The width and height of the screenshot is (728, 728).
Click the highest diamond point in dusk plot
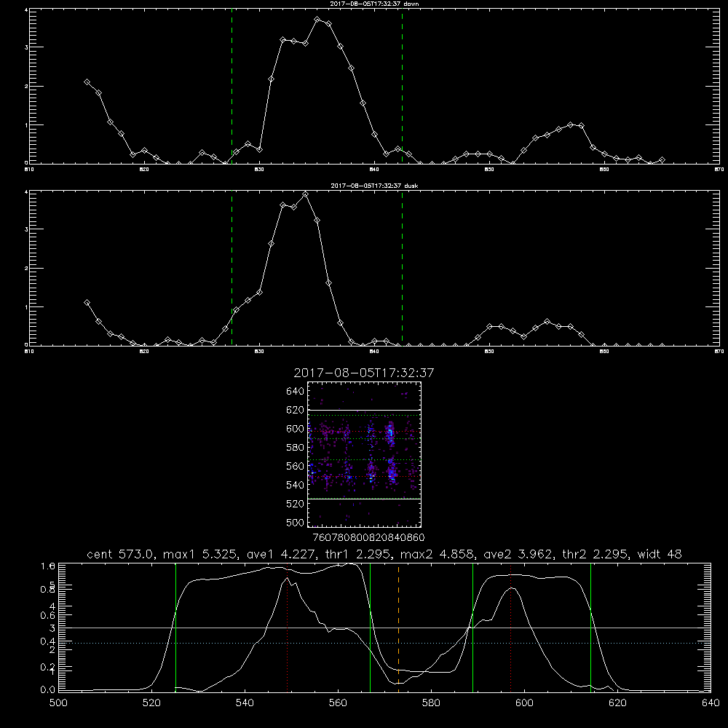[305, 194]
